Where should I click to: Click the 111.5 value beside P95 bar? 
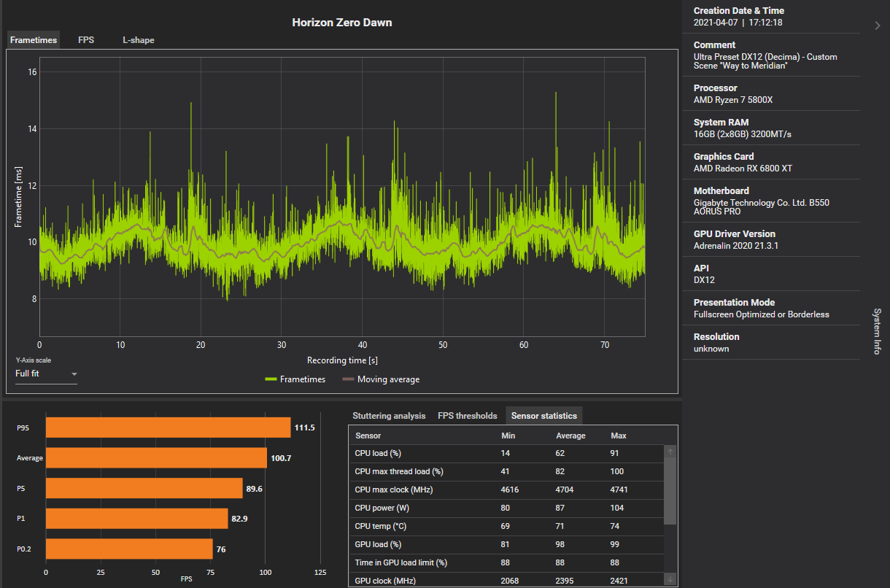[304, 428]
